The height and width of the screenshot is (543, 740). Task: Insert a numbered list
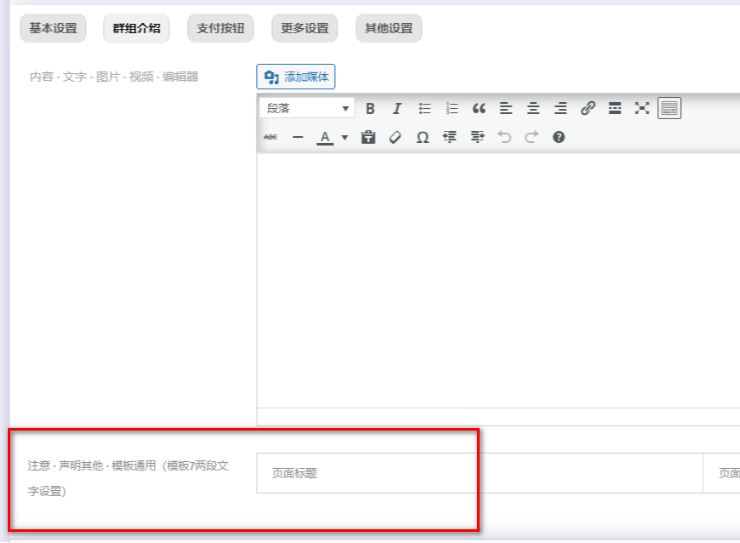[x=452, y=109]
